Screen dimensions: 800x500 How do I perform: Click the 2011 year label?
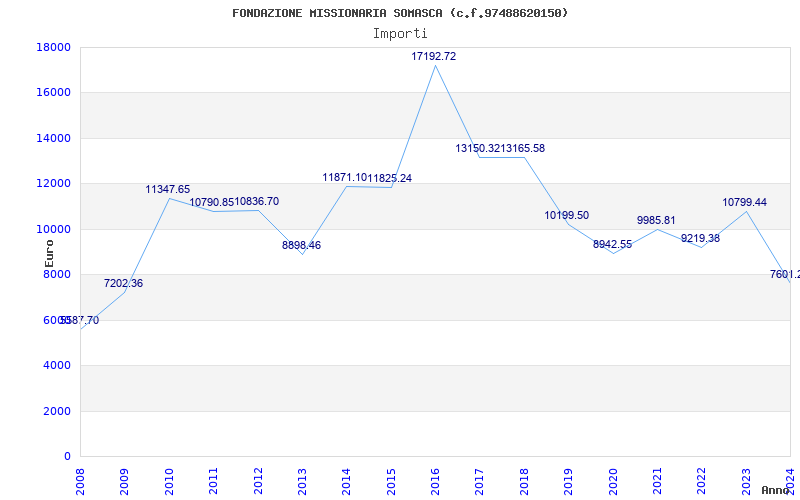214,481
